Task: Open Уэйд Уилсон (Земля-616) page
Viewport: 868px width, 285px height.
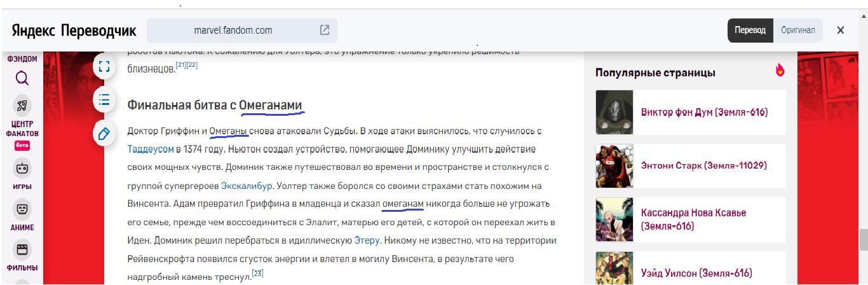Action: [696, 274]
